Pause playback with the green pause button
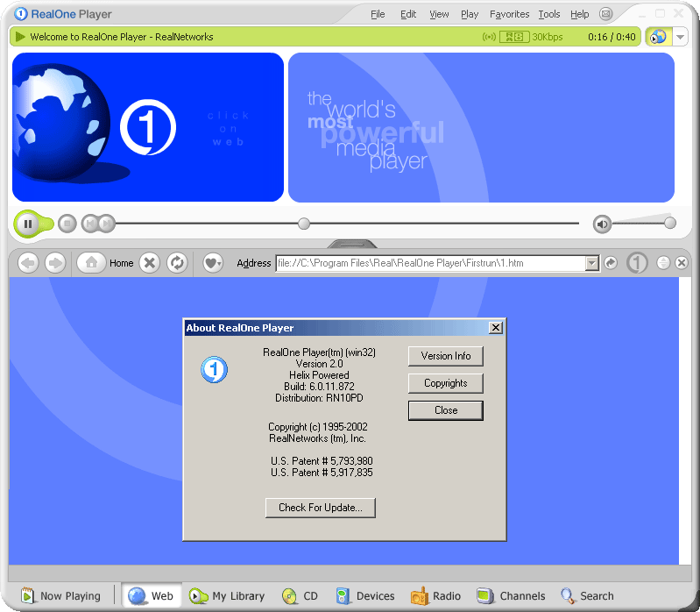700x612 pixels. pos(28,224)
